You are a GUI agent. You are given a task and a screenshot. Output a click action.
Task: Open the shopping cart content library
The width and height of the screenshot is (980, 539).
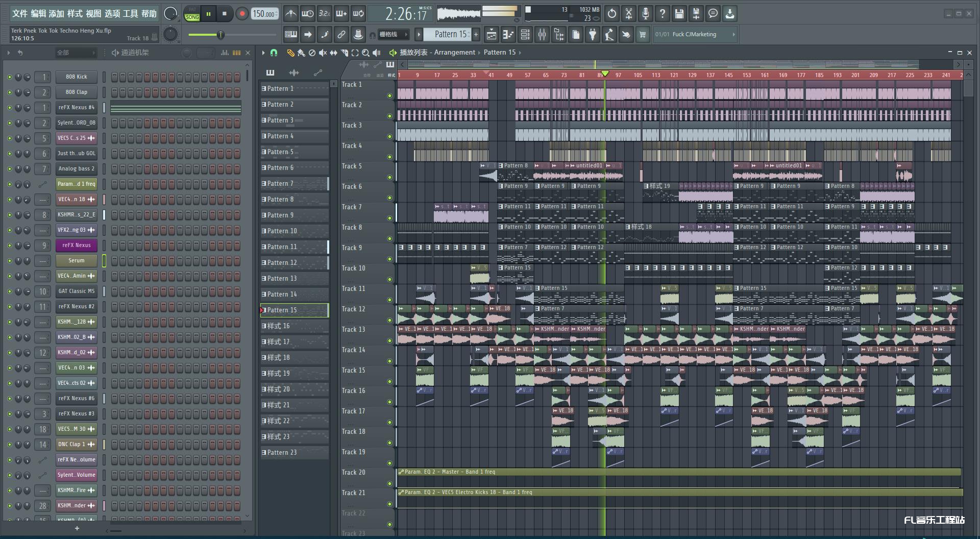coord(643,35)
